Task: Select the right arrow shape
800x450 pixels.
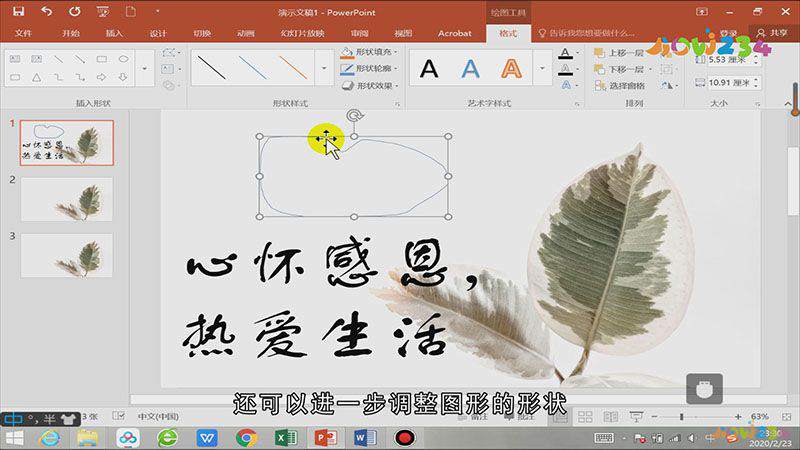Action: pos(102,78)
